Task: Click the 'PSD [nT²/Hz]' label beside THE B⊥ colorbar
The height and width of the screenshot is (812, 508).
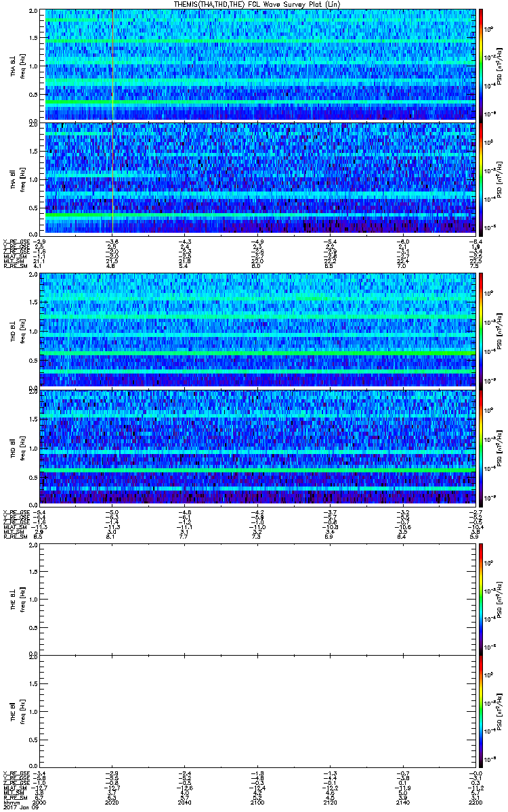Action: pyautogui.click(x=500, y=598)
